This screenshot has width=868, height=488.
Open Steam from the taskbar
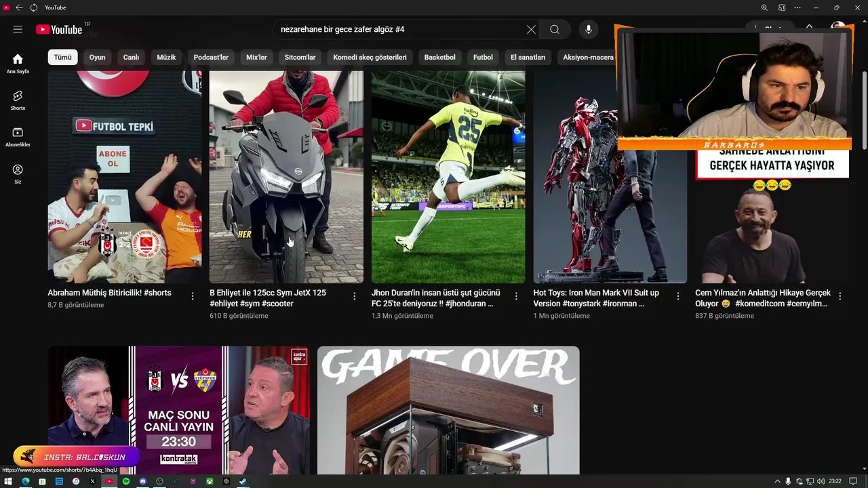tap(243, 481)
